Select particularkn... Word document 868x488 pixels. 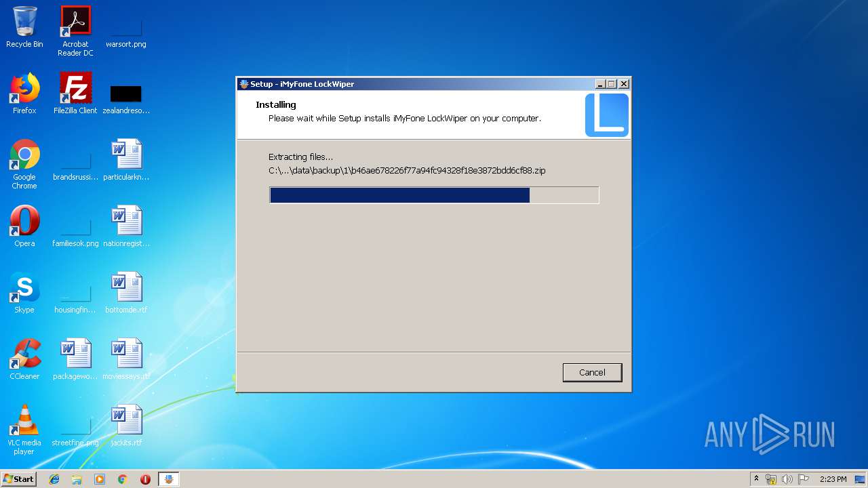click(126, 161)
